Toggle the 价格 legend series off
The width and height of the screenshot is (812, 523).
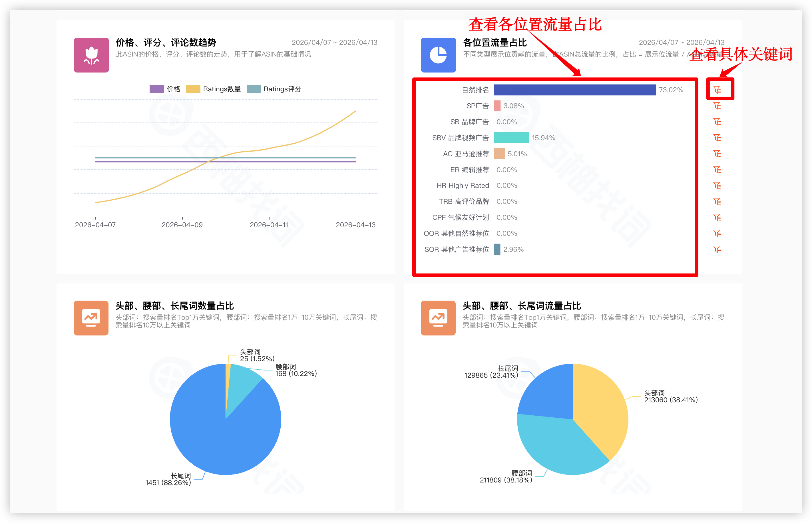pyautogui.click(x=166, y=88)
